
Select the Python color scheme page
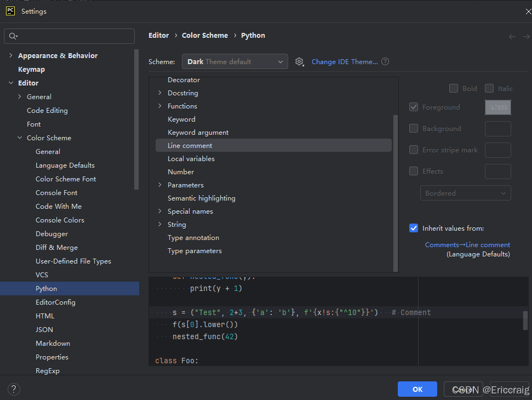point(70,288)
